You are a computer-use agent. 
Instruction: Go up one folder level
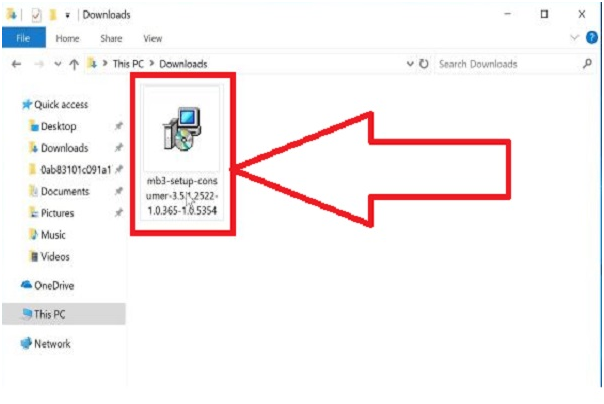pos(74,64)
